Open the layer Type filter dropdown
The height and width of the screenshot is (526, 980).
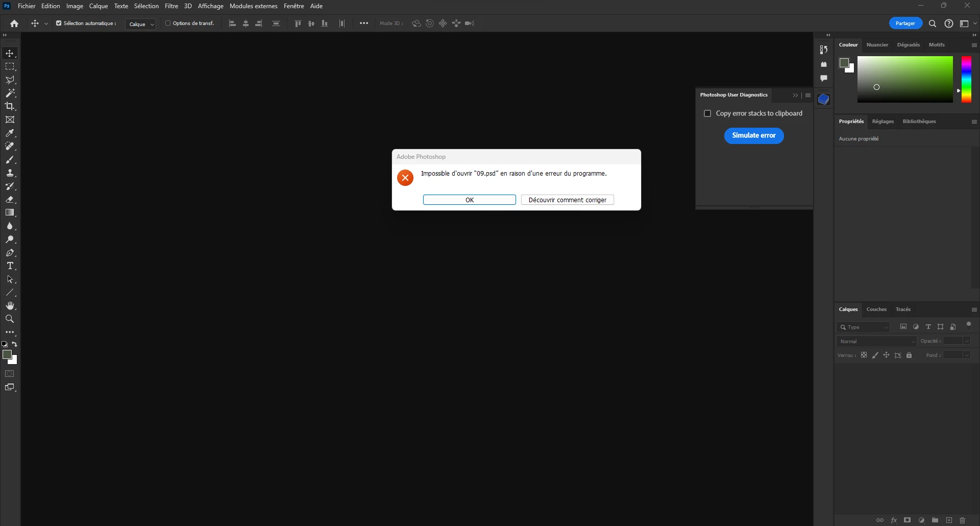click(864, 327)
